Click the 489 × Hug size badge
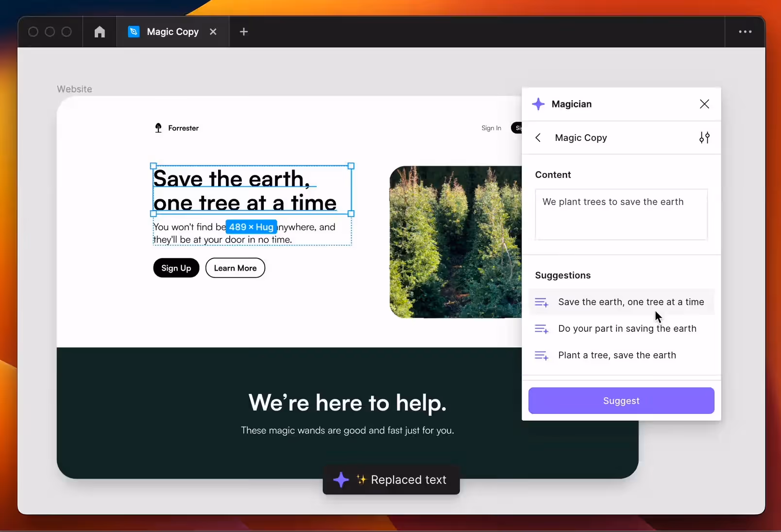781x532 pixels. coord(251,227)
